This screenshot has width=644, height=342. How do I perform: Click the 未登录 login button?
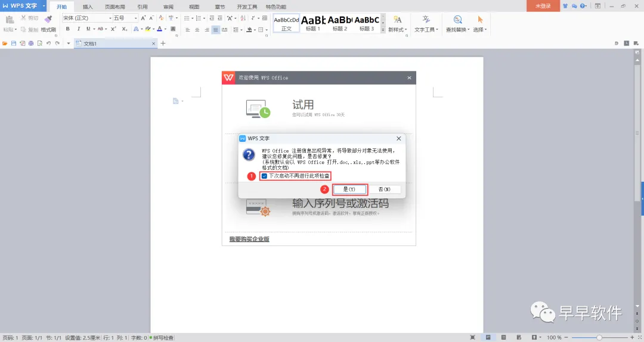(543, 6)
